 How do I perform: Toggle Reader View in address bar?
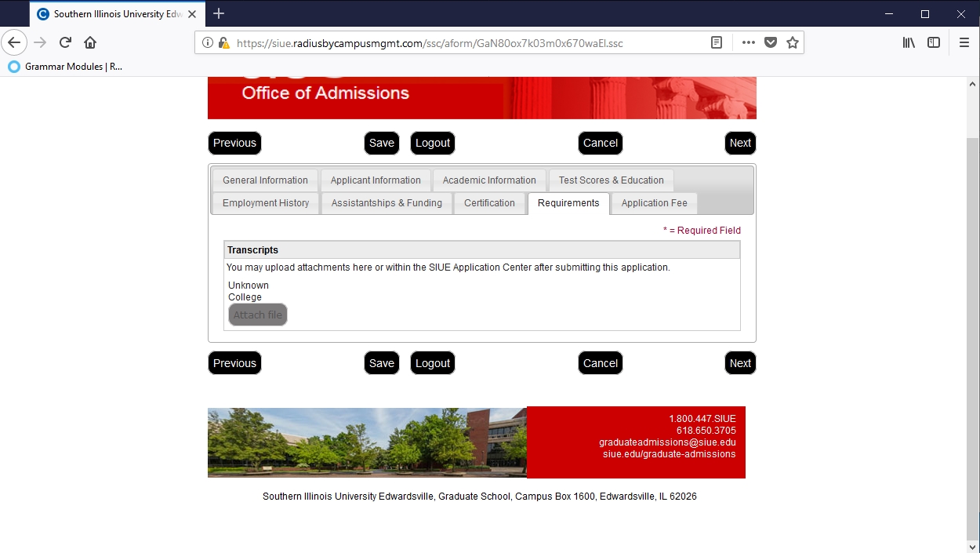(x=716, y=43)
